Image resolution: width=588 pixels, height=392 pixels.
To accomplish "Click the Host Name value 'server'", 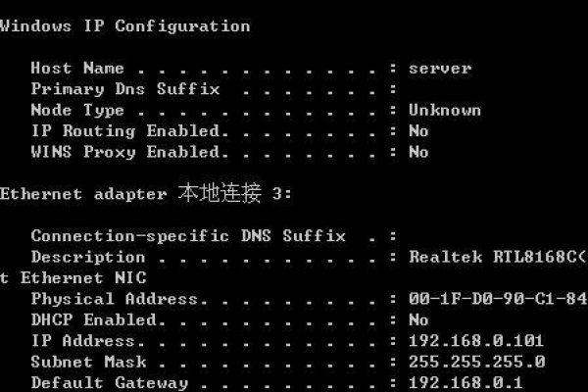I will 440,69.
